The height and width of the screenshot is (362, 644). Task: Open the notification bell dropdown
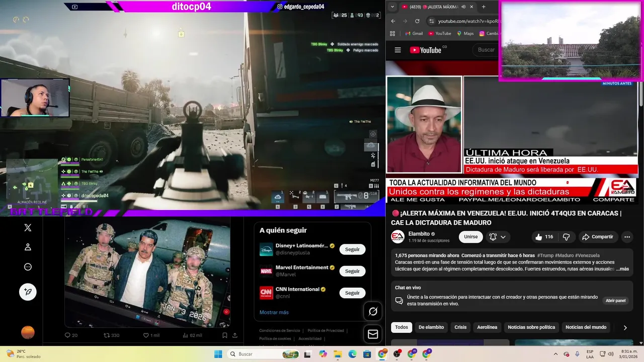click(x=497, y=237)
